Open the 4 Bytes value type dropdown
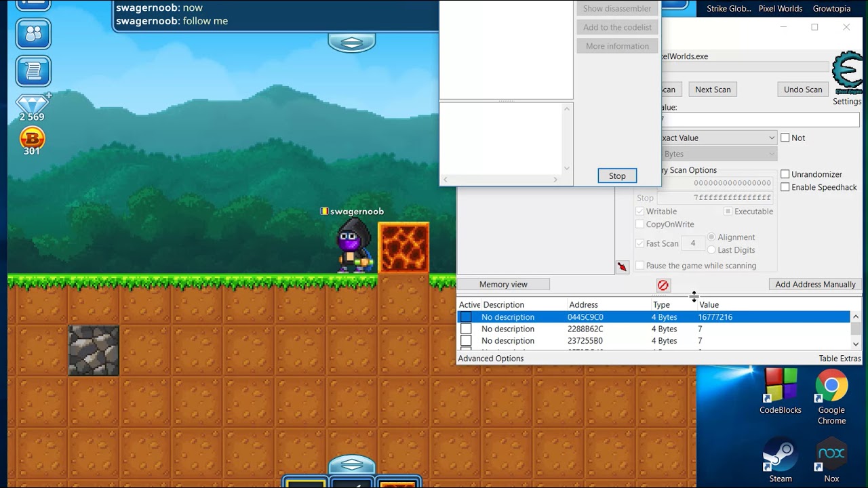This screenshot has width=868, height=488. [x=719, y=154]
